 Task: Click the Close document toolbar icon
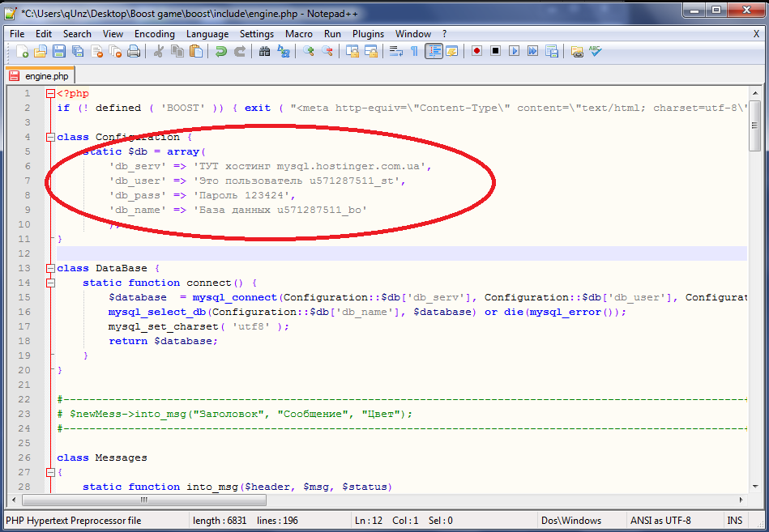(96, 51)
